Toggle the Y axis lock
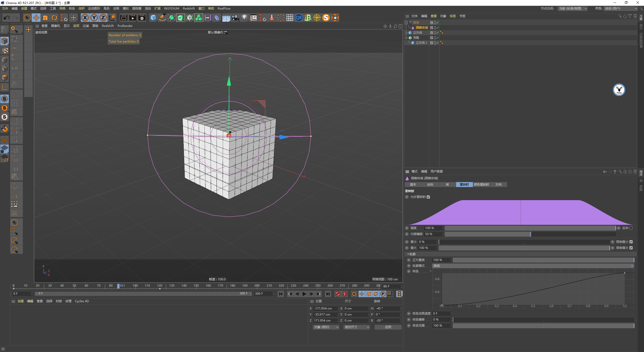The height and width of the screenshot is (352, 644). click(x=94, y=18)
